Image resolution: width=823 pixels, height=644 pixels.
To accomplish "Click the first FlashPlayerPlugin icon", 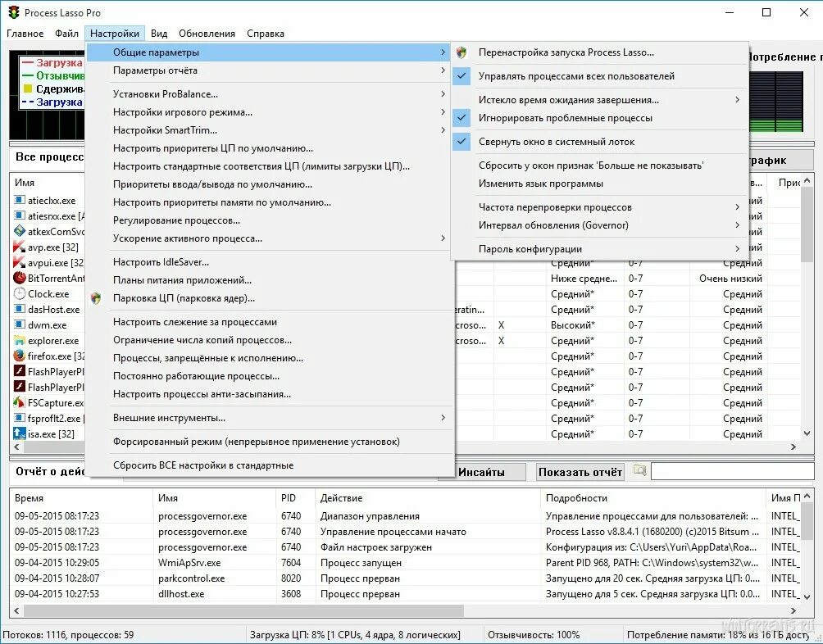I will (x=20, y=371).
